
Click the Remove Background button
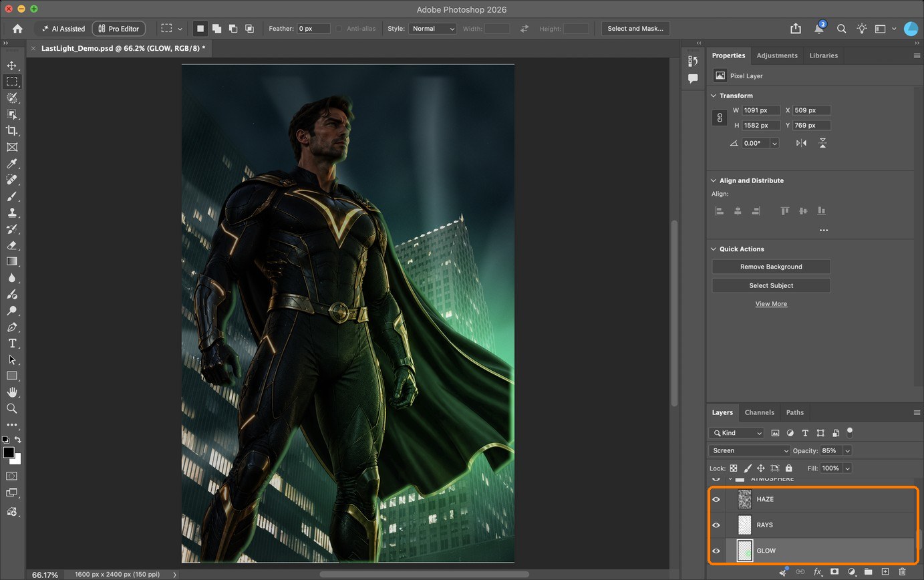pyautogui.click(x=771, y=267)
